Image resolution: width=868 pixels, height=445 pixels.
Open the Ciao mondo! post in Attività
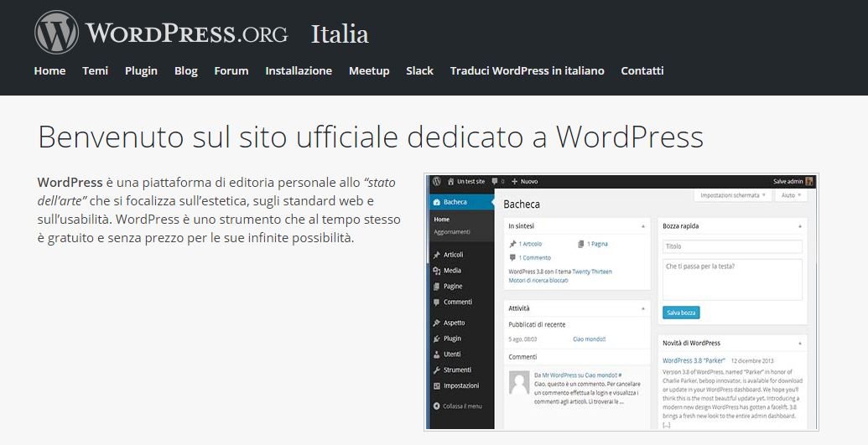[x=589, y=339]
